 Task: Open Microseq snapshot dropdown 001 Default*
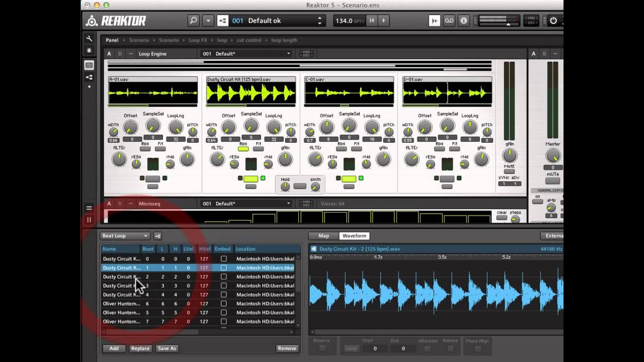247,204
